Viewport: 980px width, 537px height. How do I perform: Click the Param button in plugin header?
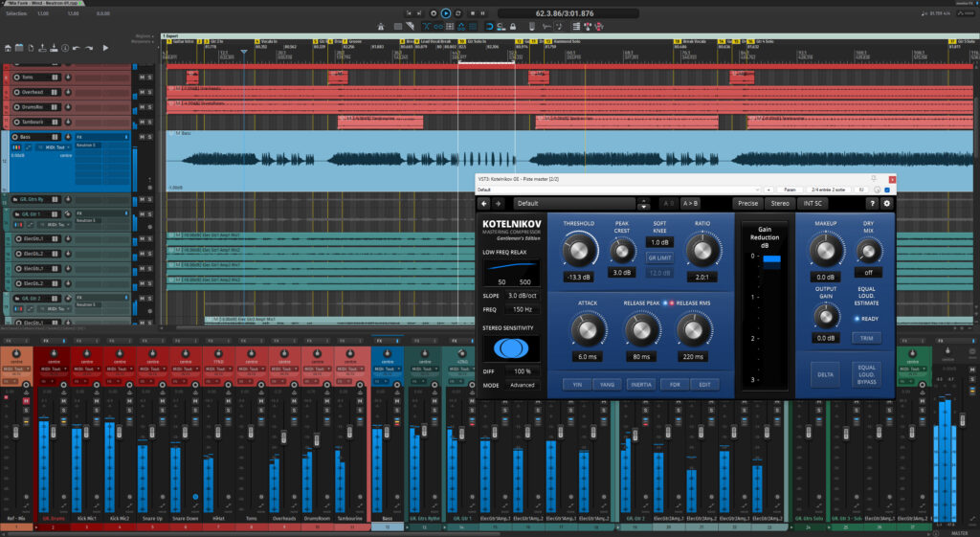[x=790, y=190]
